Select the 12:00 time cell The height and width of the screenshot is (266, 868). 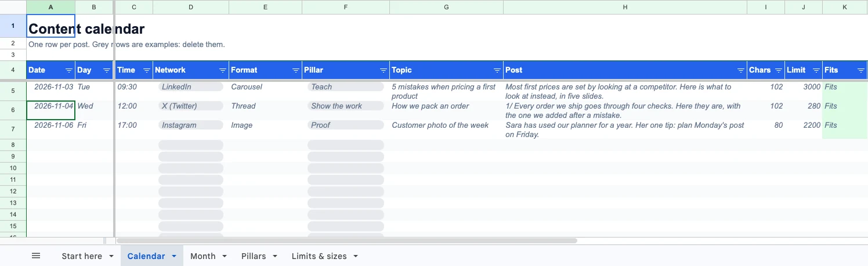point(134,110)
